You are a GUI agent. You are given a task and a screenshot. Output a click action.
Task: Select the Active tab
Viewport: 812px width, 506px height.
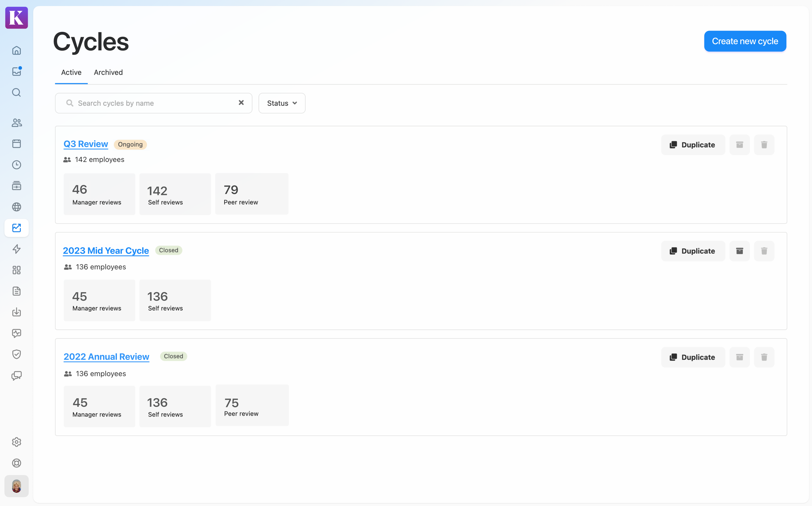[71, 72]
